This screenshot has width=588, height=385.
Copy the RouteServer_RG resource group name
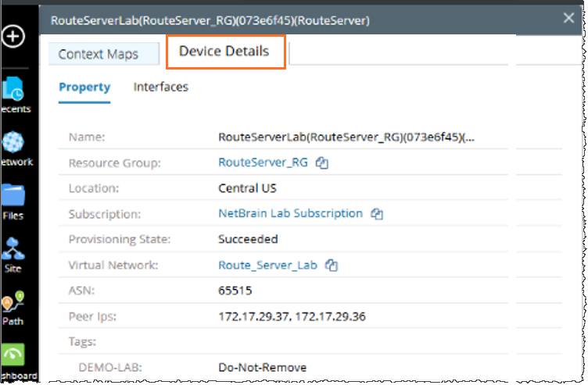point(321,163)
